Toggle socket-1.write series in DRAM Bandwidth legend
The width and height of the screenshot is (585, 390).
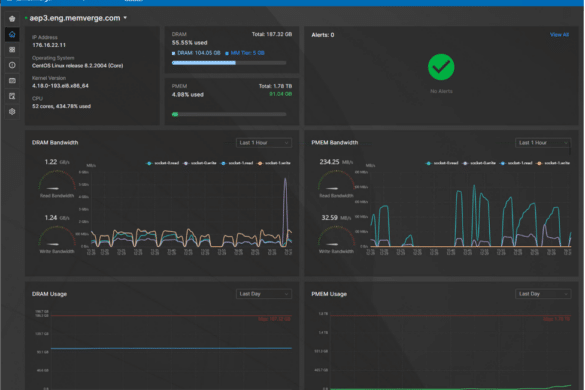(274, 163)
